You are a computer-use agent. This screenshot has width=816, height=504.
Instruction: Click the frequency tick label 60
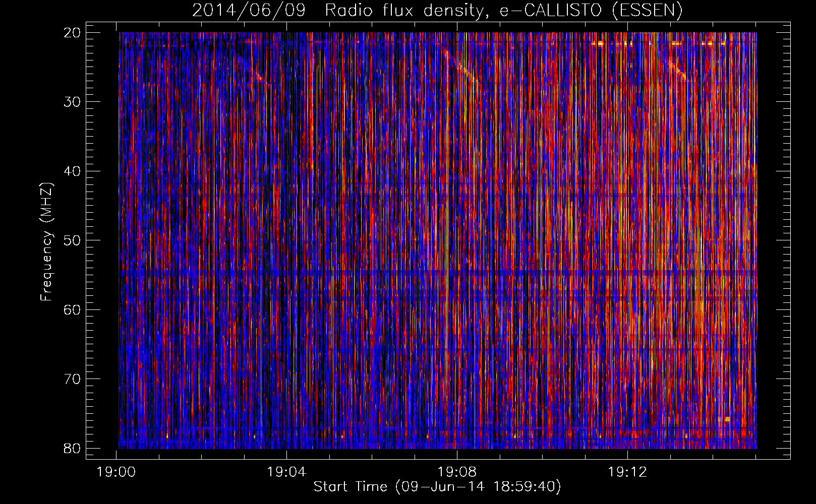tap(73, 309)
